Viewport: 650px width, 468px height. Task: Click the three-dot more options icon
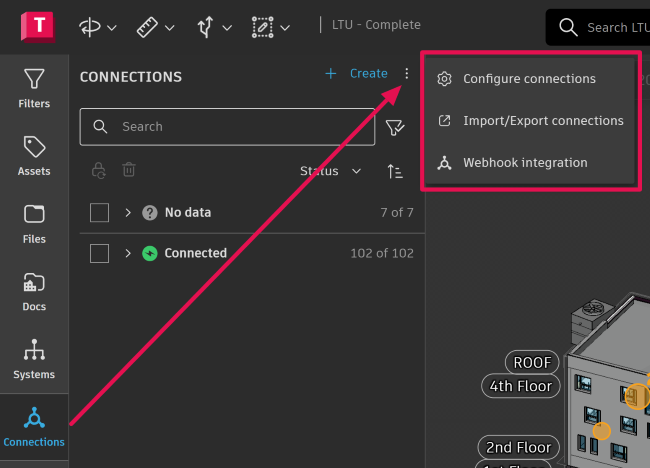click(406, 74)
